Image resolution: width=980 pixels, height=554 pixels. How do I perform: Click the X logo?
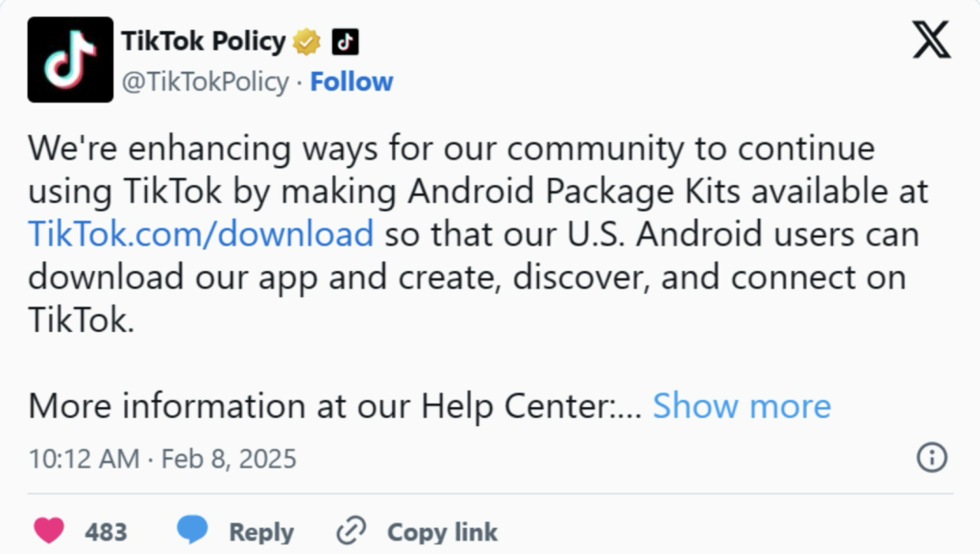tap(931, 40)
